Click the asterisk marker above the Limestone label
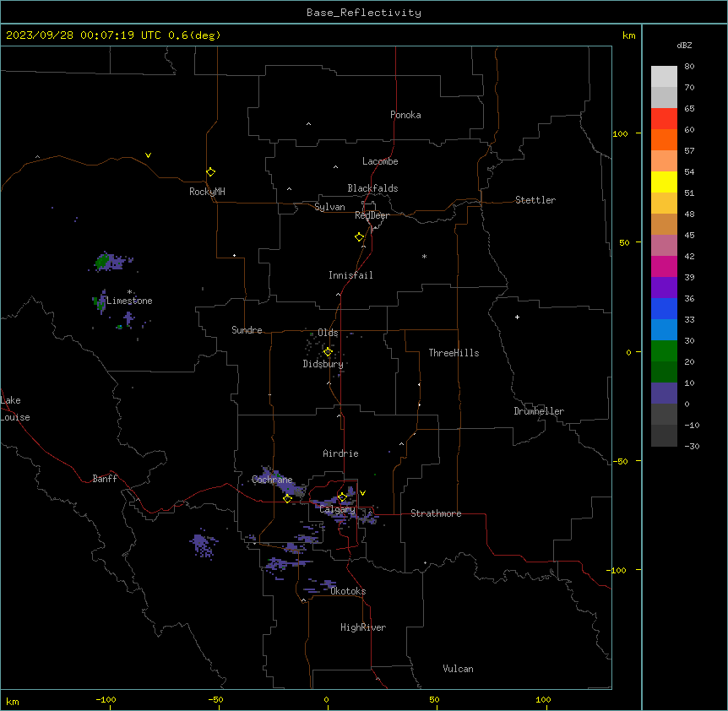The height and width of the screenshot is (711, 728). 129,292
